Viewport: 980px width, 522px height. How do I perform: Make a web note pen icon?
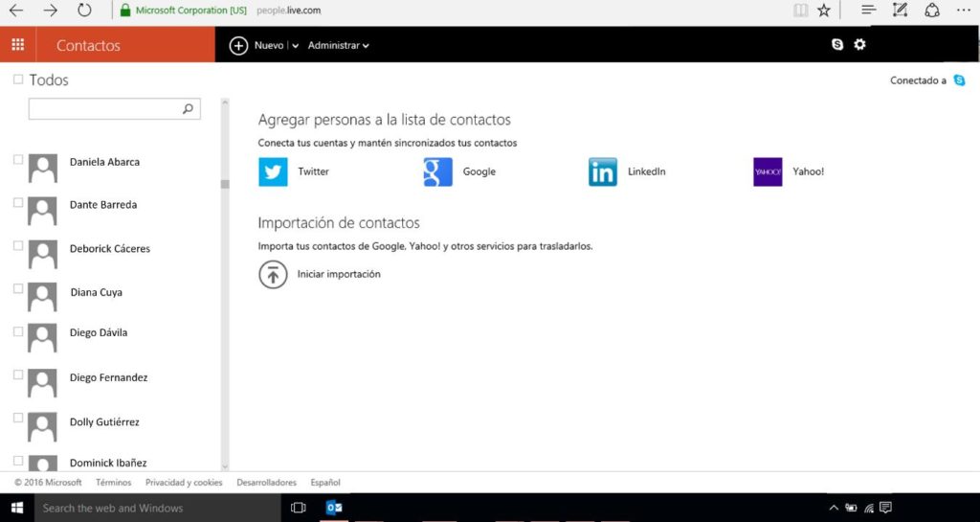(900, 10)
